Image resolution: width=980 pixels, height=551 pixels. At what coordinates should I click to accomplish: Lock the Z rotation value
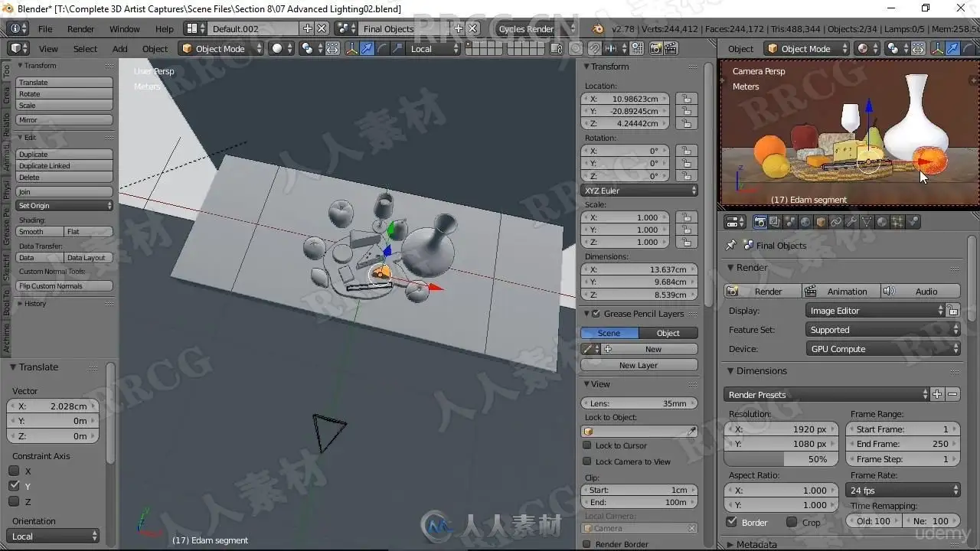click(686, 175)
